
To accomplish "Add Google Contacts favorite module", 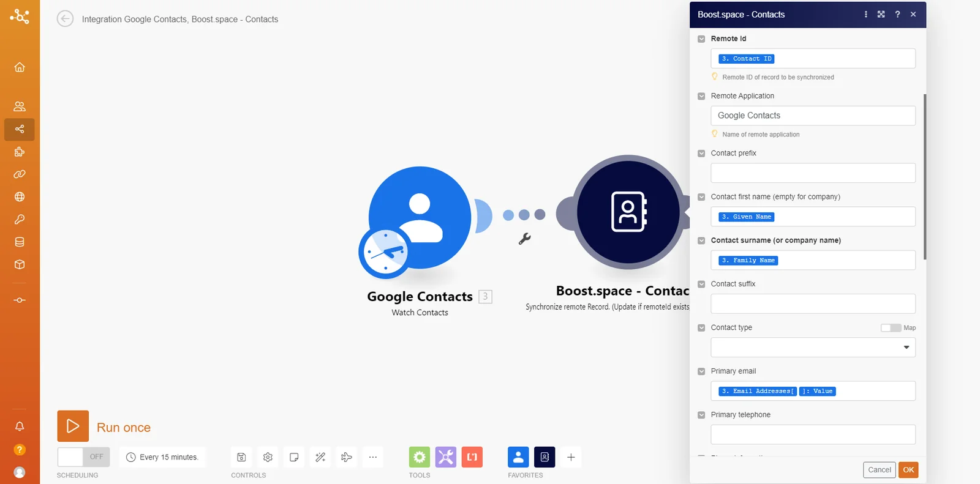I will (518, 457).
